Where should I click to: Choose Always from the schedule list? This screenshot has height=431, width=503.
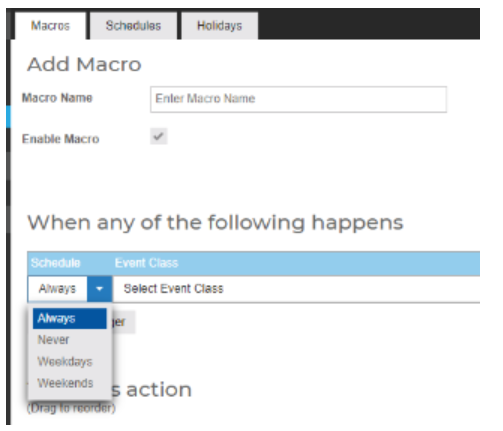coord(70,318)
